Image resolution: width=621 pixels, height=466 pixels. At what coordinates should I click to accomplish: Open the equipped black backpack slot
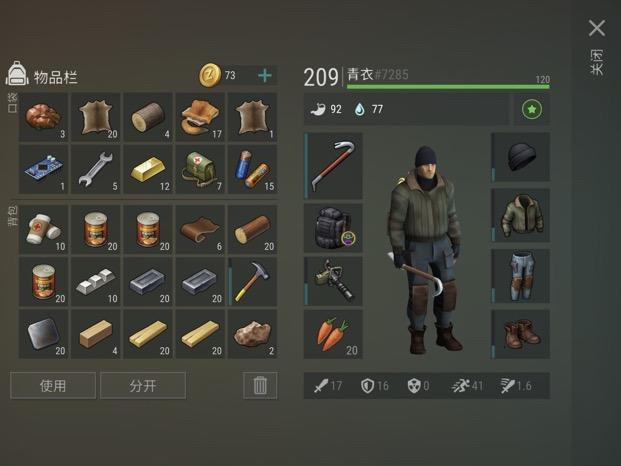point(333,228)
